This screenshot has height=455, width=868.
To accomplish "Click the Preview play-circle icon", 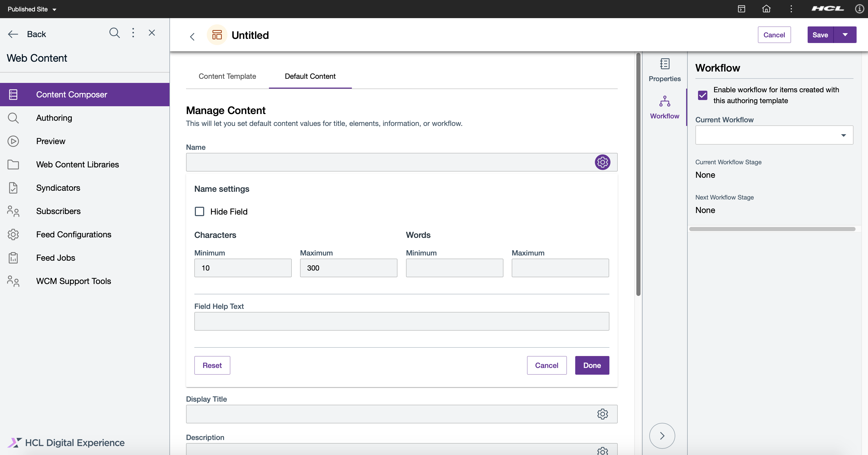I will 13,141.
